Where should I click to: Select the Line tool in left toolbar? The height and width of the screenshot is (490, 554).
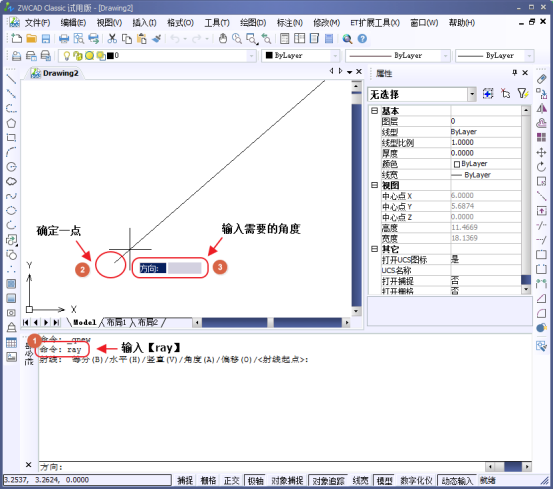pyautogui.click(x=11, y=79)
